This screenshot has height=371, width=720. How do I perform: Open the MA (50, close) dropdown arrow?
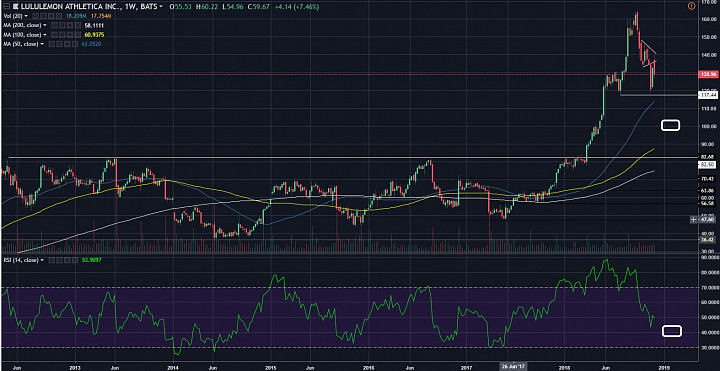click(x=42, y=44)
